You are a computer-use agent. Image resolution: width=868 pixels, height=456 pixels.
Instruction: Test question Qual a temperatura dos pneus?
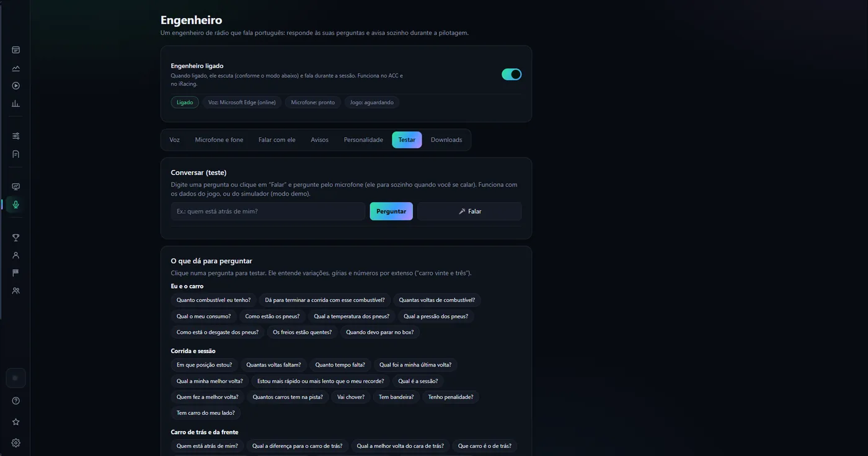click(352, 316)
